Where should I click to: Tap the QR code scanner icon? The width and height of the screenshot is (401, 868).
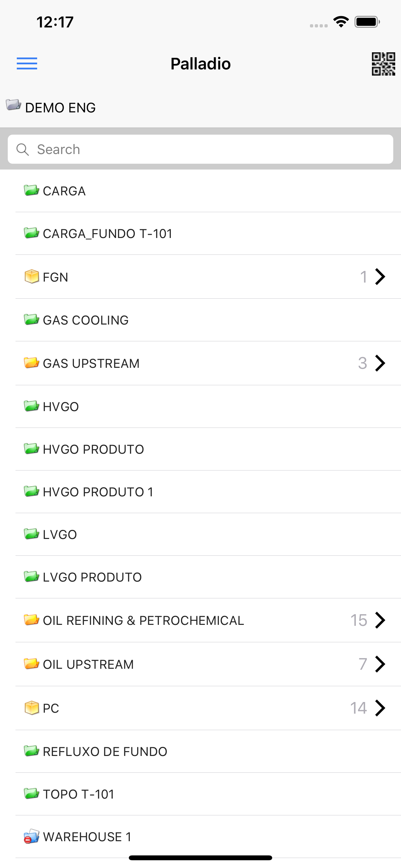383,64
